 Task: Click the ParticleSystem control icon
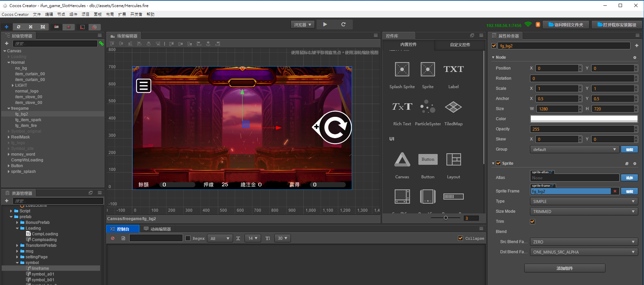(428, 107)
